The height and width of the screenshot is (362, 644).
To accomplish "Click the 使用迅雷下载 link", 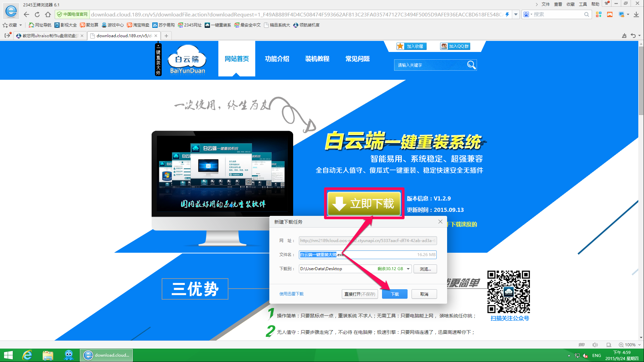I will (x=291, y=294).
